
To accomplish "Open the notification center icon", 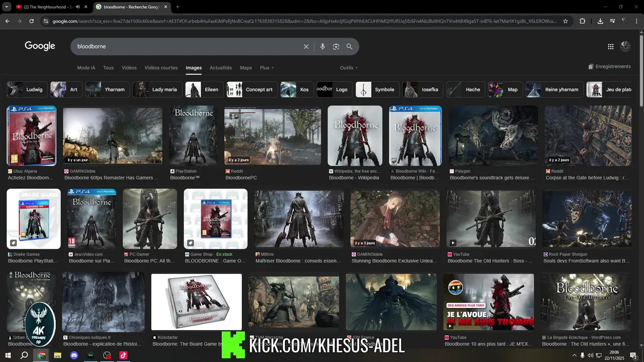I will [634, 355].
